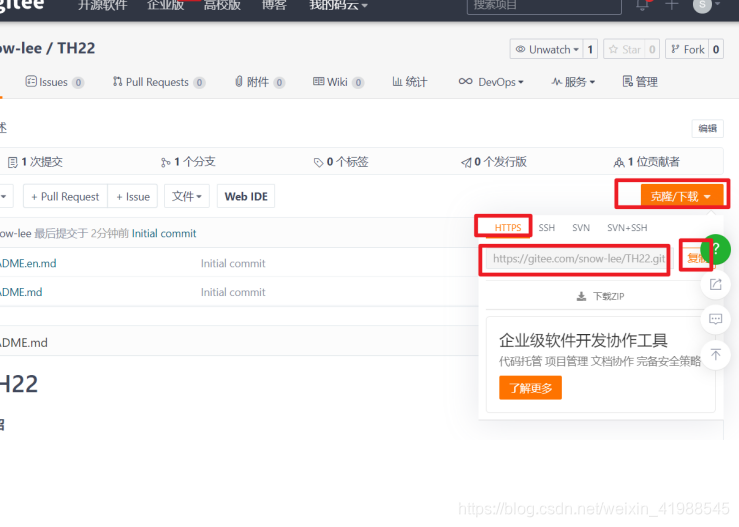Viewport: 739px width, 527px height.
Task: Open the Issues tab
Action: (x=54, y=82)
